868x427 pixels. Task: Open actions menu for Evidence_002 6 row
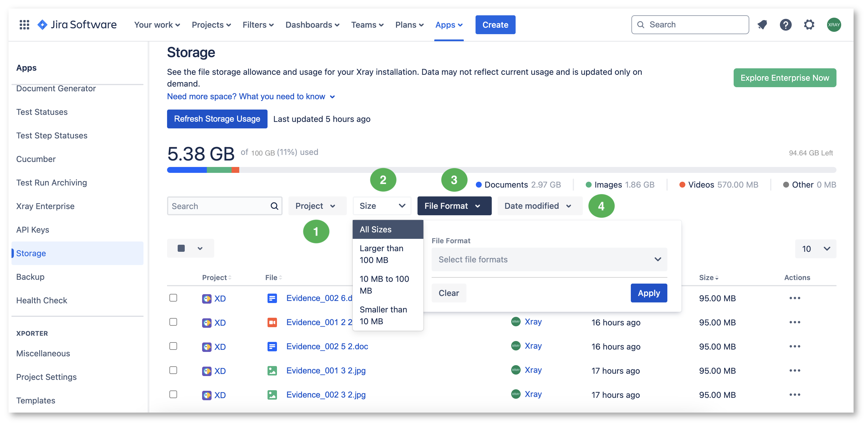pos(795,298)
